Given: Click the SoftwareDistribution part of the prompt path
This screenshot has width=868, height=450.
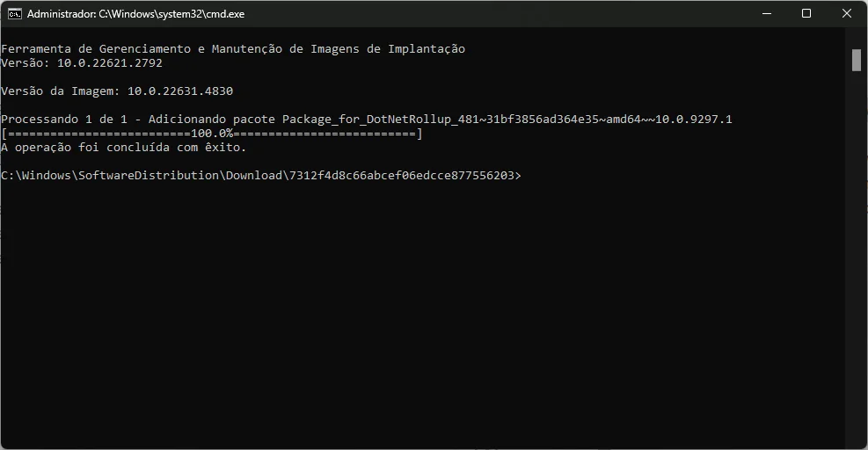Looking at the screenshot, I should click(149, 176).
